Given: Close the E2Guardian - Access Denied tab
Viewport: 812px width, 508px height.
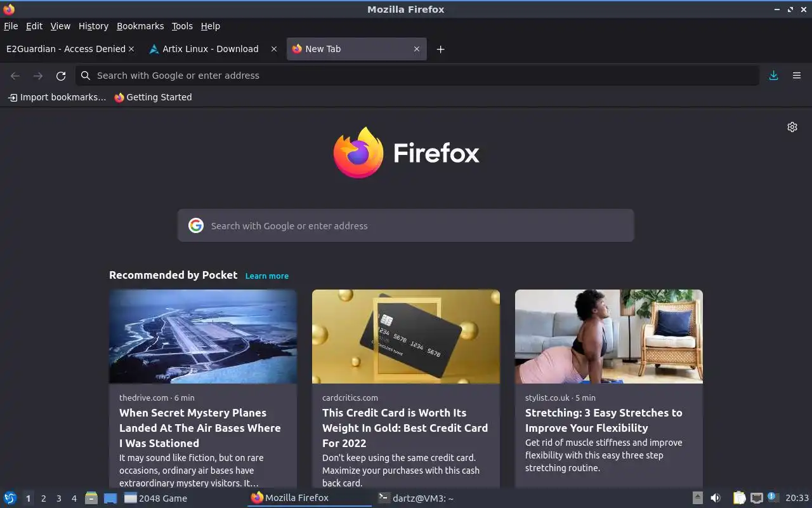Looking at the screenshot, I should 131,49.
